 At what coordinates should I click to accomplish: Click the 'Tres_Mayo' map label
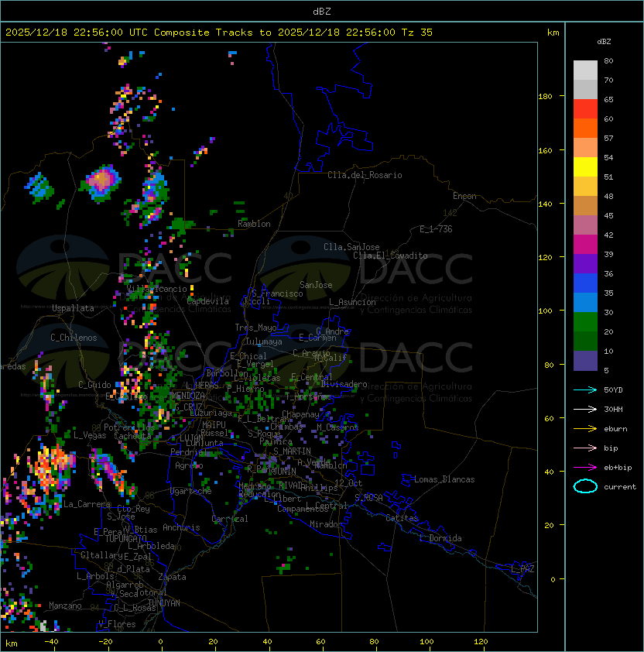(255, 328)
